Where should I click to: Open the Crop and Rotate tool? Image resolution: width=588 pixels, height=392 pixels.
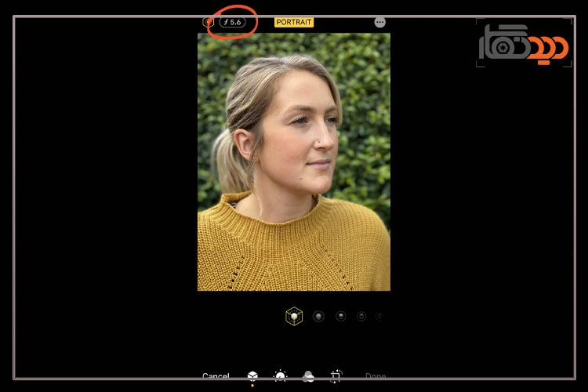[336, 376]
